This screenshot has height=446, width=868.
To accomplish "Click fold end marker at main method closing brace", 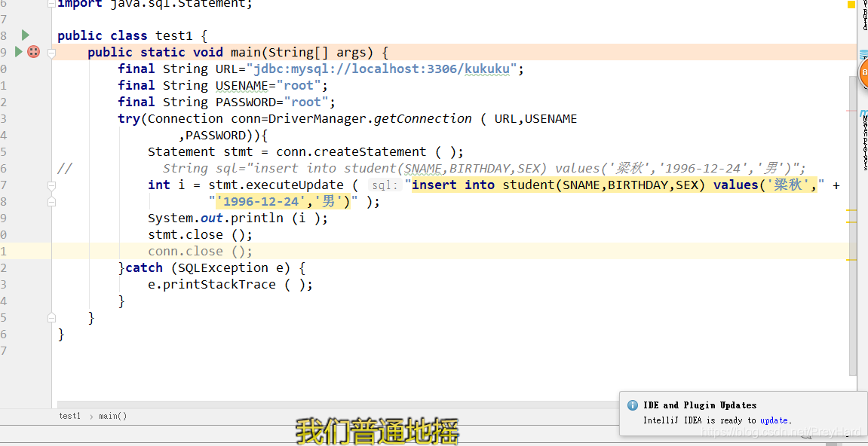I will tap(51, 318).
